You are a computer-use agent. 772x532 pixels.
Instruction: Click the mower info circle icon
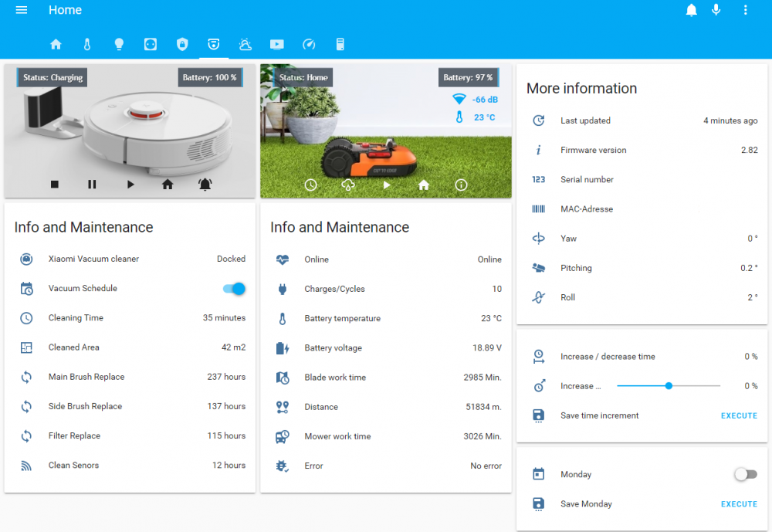click(x=461, y=185)
